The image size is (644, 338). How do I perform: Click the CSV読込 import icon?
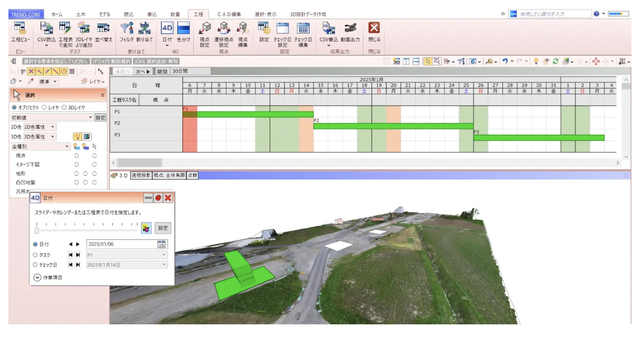pyautogui.click(x=47, y=30)
